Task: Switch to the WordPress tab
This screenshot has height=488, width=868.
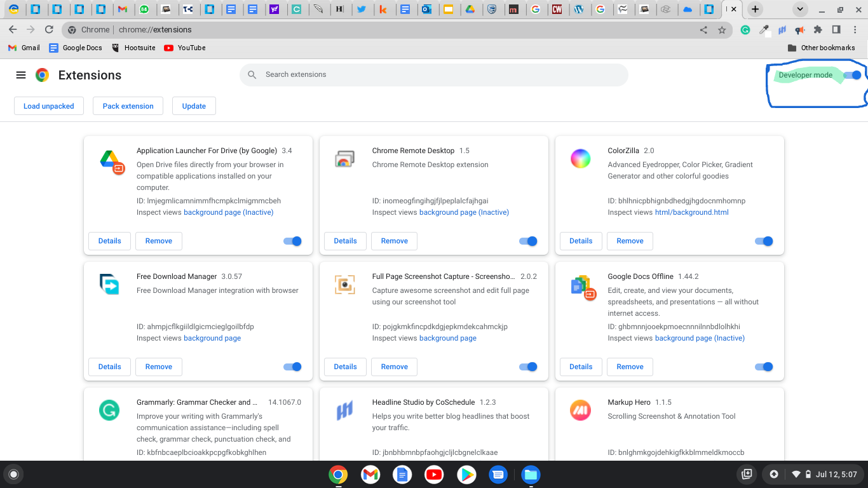Action: (578, 10)
